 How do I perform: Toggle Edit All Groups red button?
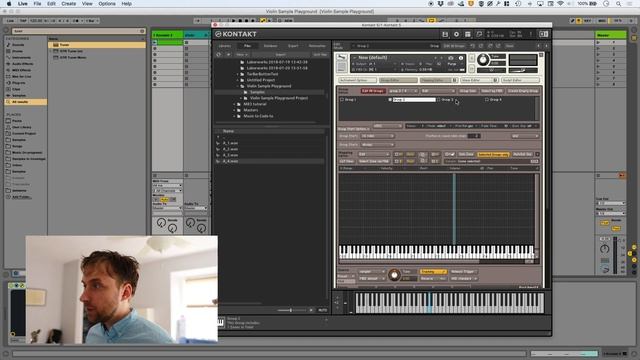coord(373,91)
